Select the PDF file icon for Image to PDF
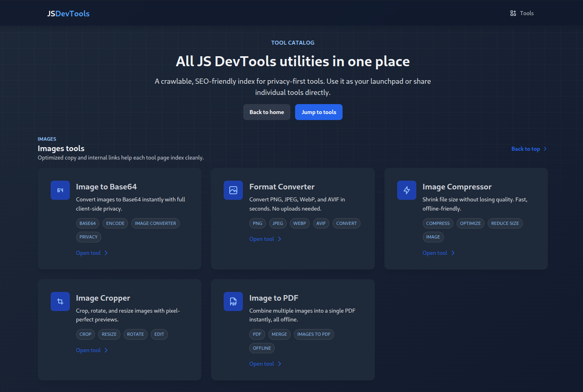 click(233, 301)
